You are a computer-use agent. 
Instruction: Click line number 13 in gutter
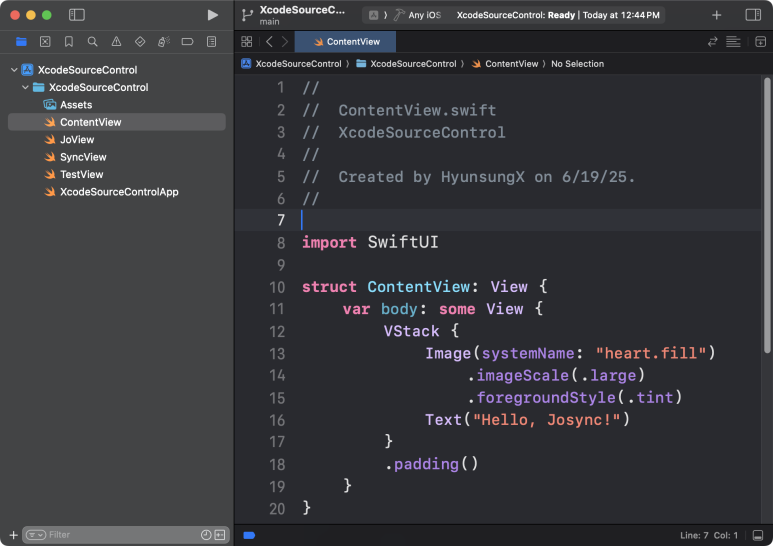click(x=277, y=354)
